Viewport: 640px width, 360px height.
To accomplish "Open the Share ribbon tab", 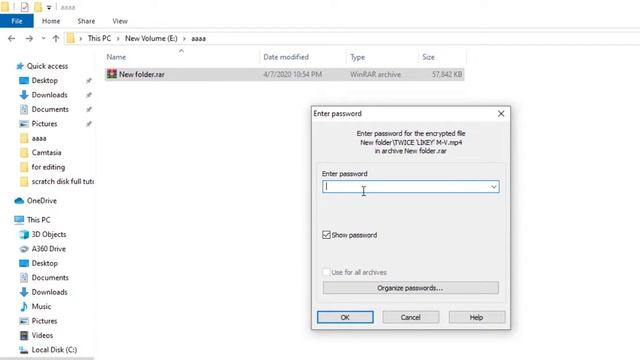I will pyautogui.click(x=86, y=21).
